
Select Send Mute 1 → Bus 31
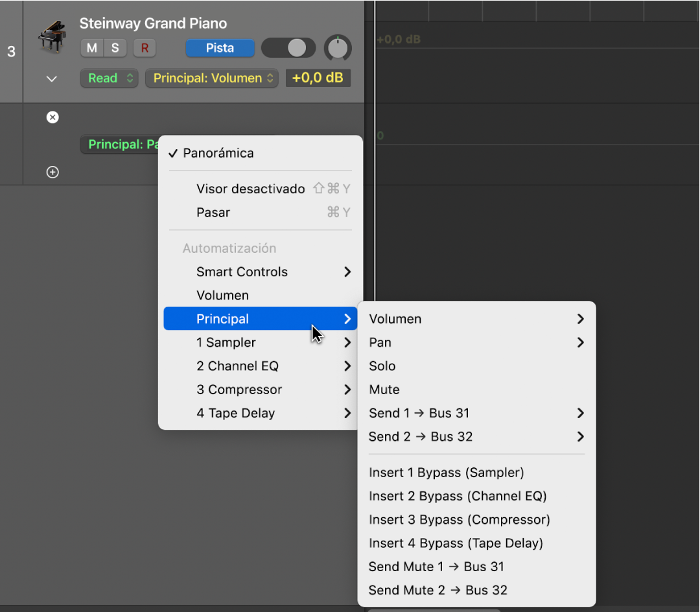coord(436,567)
